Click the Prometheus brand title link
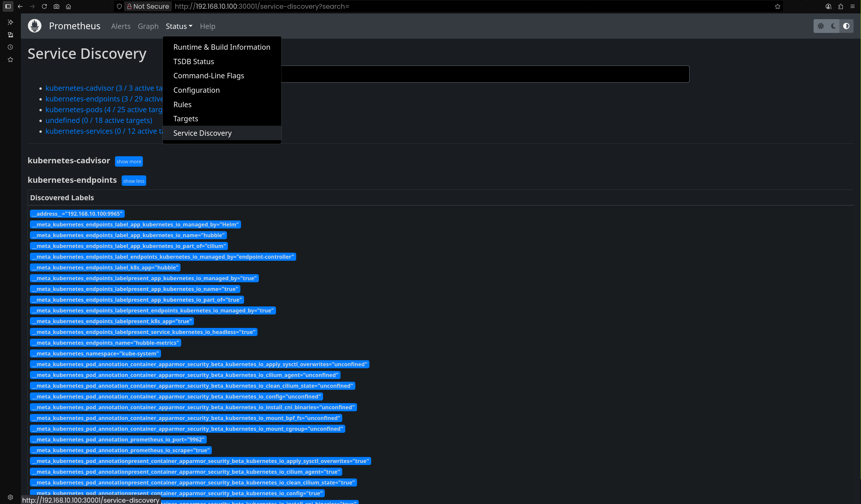 point(75,26)
